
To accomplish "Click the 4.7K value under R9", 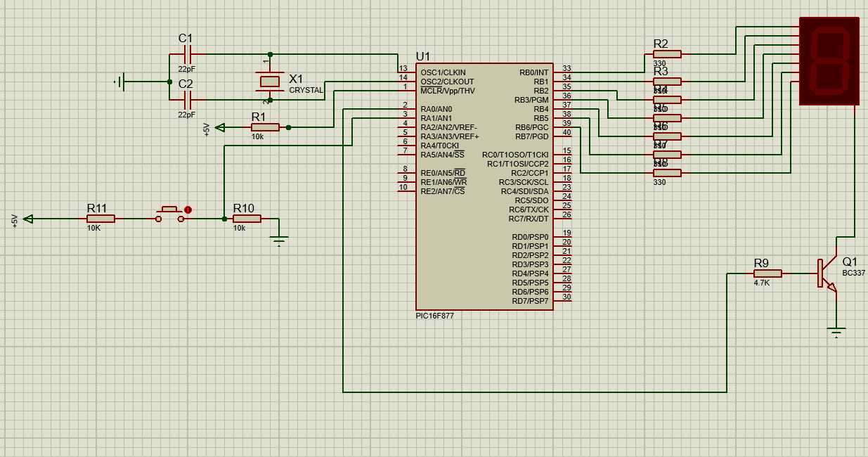I will pyautogui.click(x=762, y=283).
